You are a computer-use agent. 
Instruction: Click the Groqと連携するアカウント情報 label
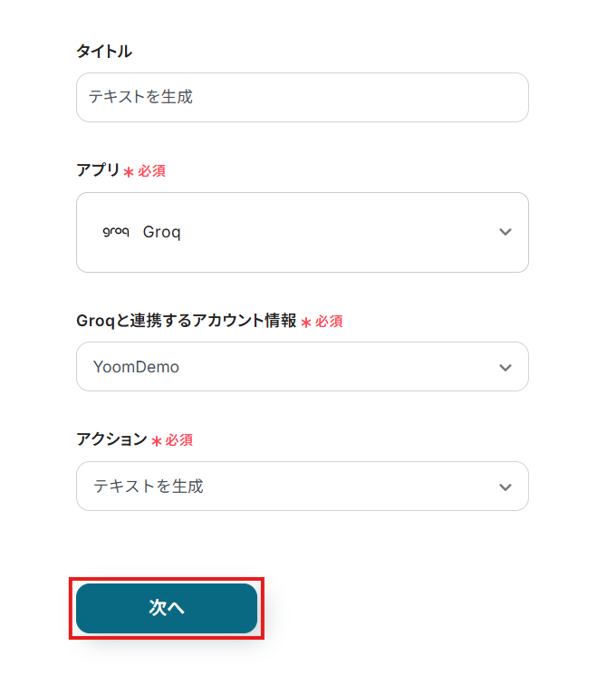186,321
